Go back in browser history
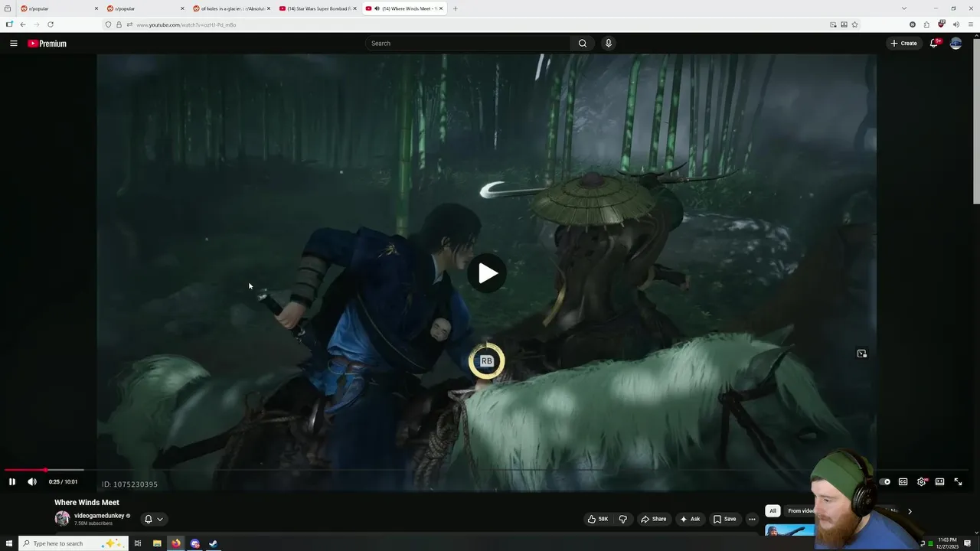This screenshot has height=551, width=980. 22,24
